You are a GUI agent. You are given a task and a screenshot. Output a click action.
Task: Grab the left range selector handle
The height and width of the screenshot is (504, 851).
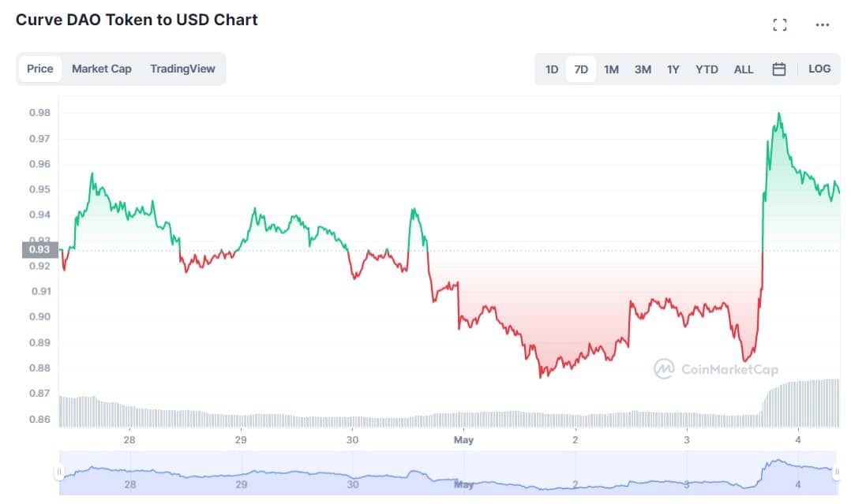(x=59, y=472)
